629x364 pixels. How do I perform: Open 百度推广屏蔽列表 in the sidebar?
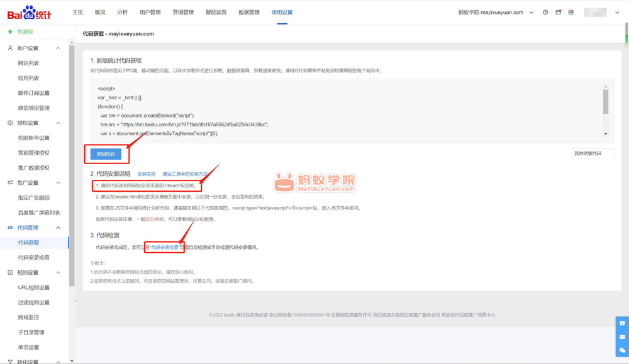[x=39, y=212]
